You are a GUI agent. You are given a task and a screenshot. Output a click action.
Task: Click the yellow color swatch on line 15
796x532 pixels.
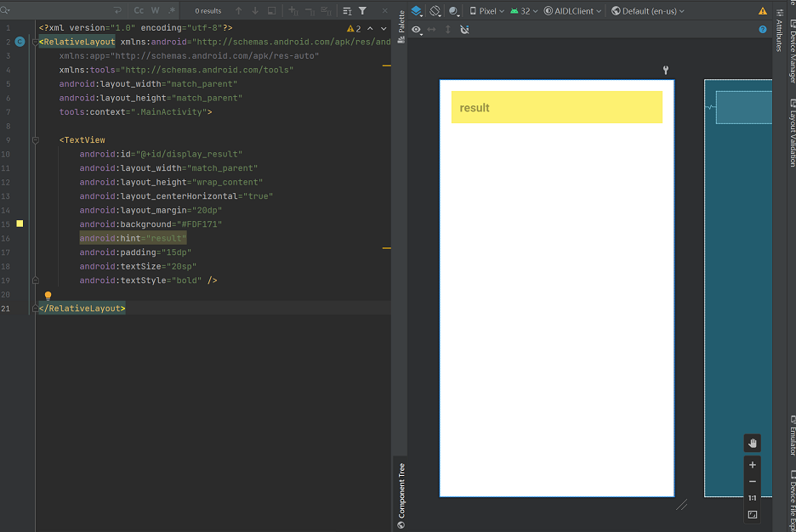(x=20, y=224)
